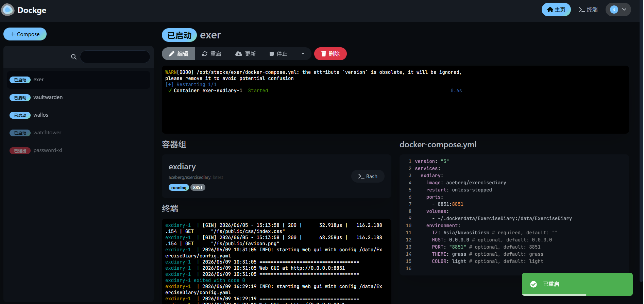
Task: Create a new stack with Compose button
Action: [25, 34]
